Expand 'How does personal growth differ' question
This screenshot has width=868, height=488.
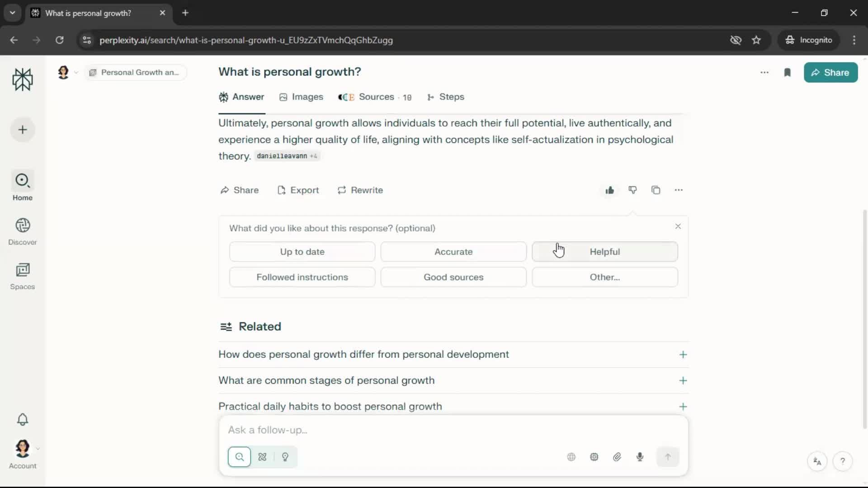coord(683,355)
